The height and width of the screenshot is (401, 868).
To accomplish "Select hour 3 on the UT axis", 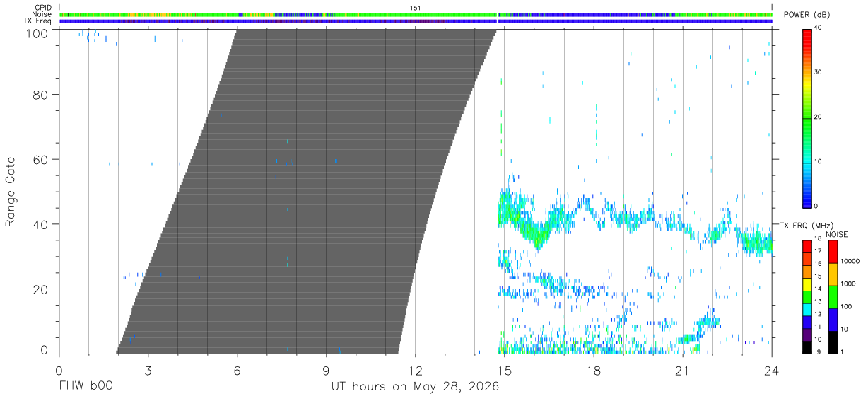I will pos(148,371).
